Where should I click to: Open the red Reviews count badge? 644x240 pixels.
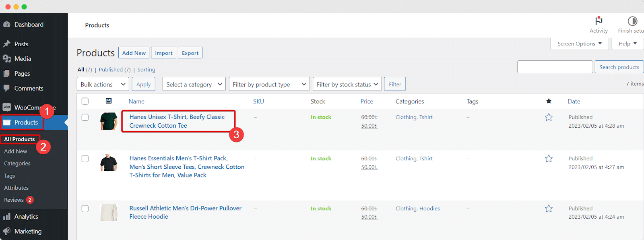coord(30,200)
